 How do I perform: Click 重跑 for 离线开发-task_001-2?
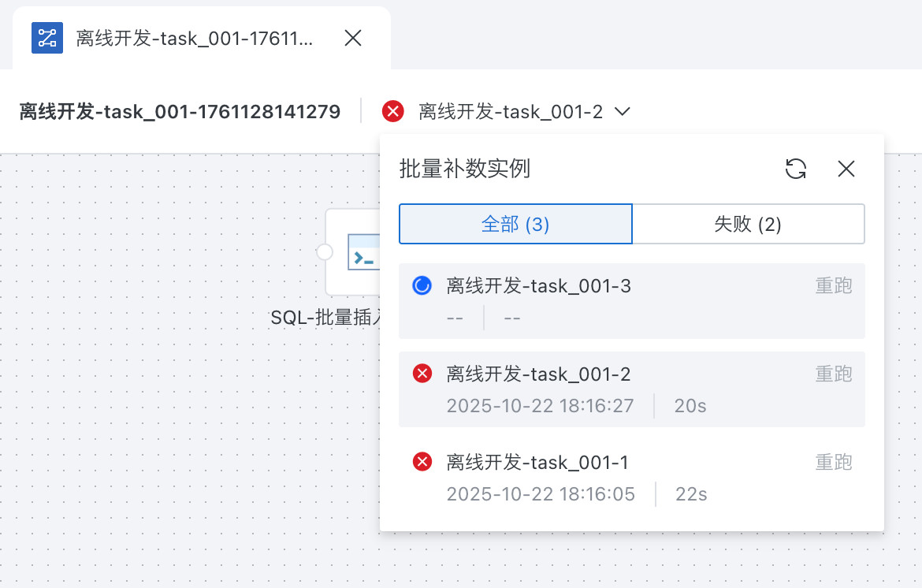pyautogui.click(x=834, y=374)
